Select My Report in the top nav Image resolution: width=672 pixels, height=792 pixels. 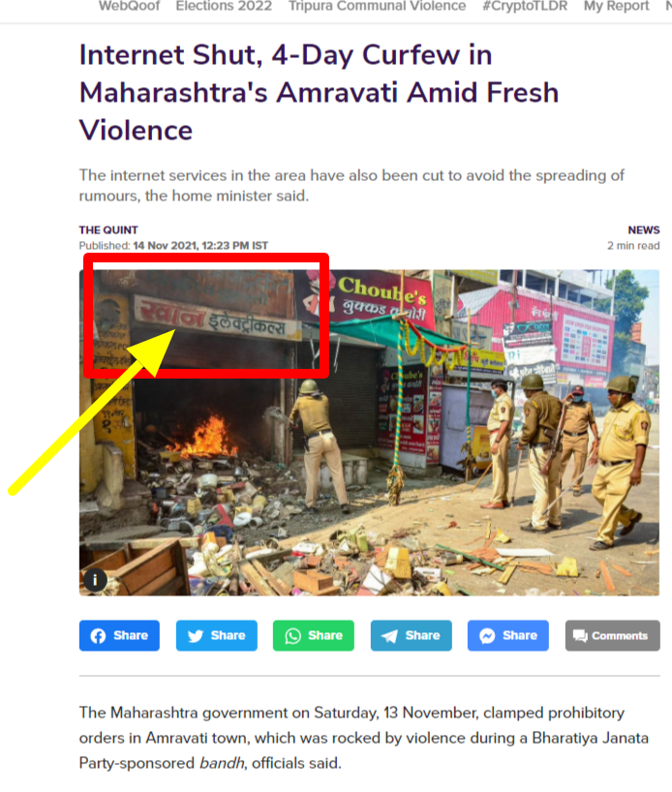pos(617,6)
